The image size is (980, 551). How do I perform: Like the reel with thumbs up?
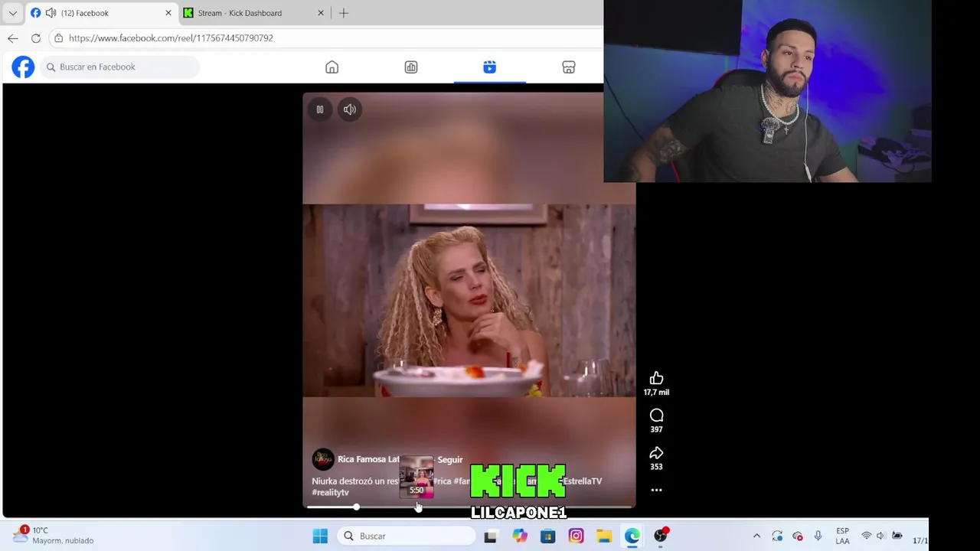656,378
